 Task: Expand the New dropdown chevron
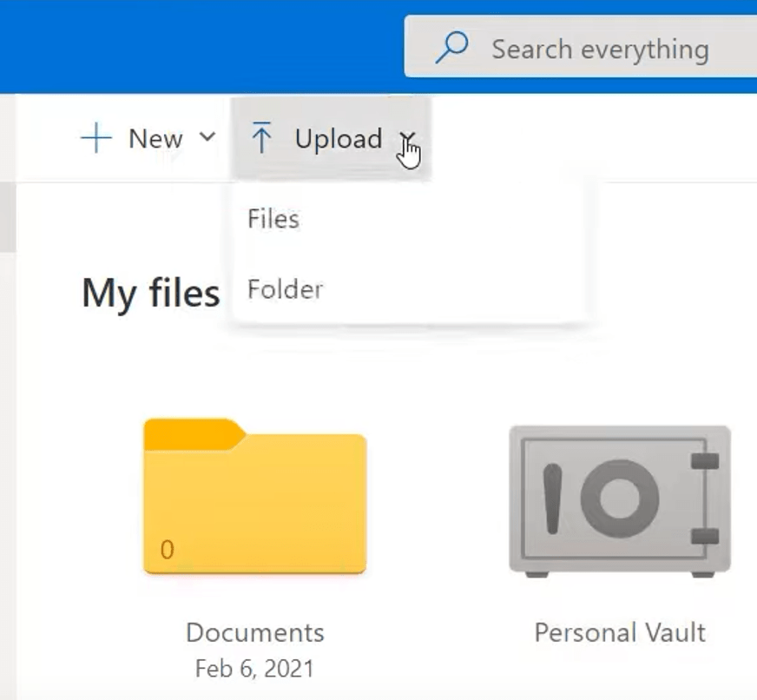[207, 137]
